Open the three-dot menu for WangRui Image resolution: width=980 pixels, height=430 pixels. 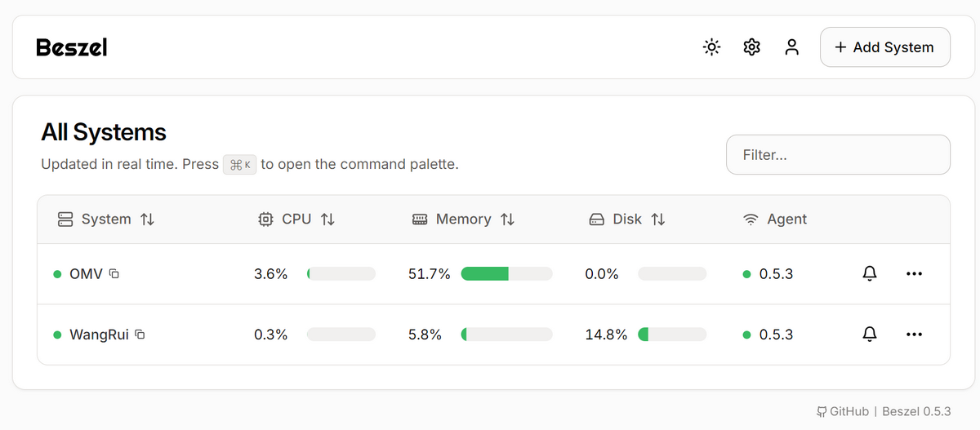click(x=914, y=335)
